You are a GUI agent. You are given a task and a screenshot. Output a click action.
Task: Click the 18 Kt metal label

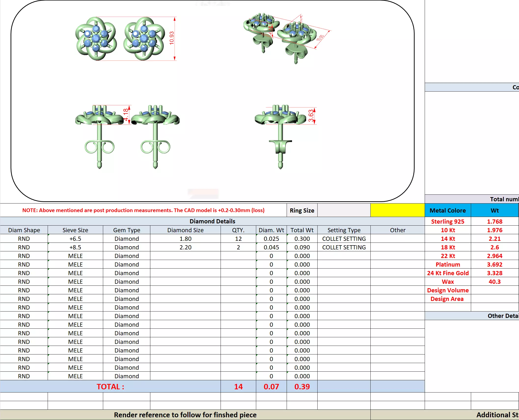tap(448, 247)
